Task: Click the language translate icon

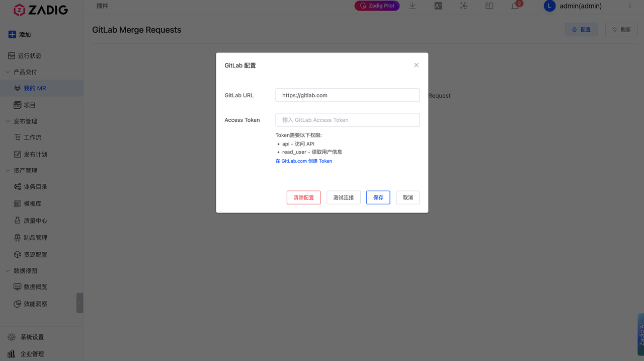Action: point(438,6)
